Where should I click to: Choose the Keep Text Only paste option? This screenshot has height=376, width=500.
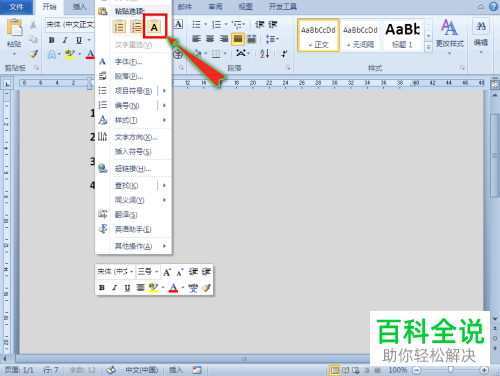coord(154,26)
